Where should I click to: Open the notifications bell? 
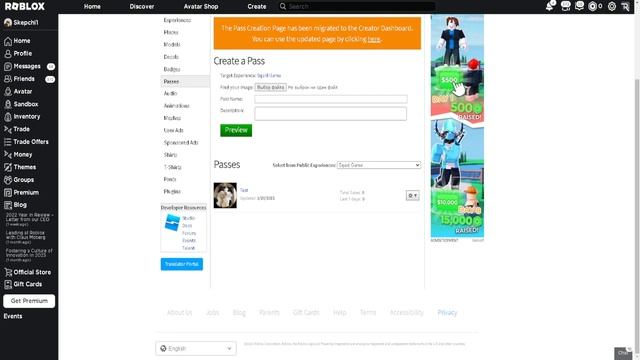549,6
